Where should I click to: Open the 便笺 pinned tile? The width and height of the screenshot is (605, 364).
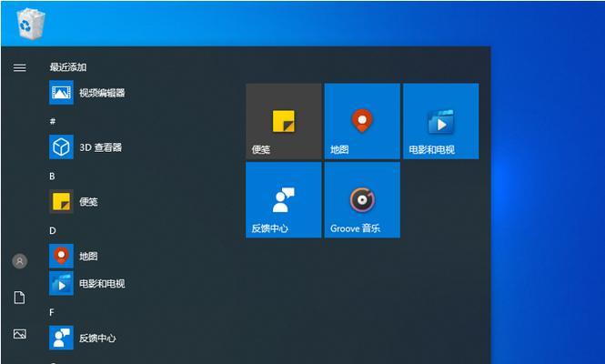284,121
